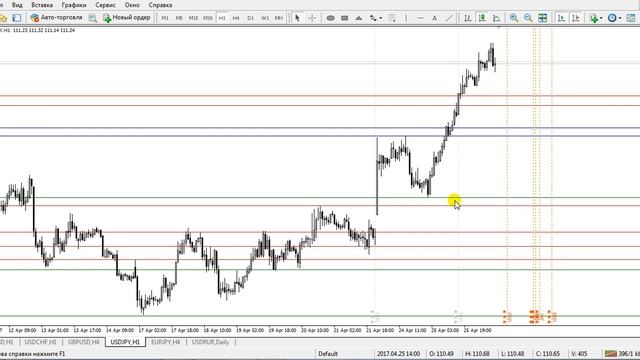Image resolution: width=640 pixels, height=360 pixels.
Task: Switch to the M5 timeframe
Action: click(x=179, y=18)
